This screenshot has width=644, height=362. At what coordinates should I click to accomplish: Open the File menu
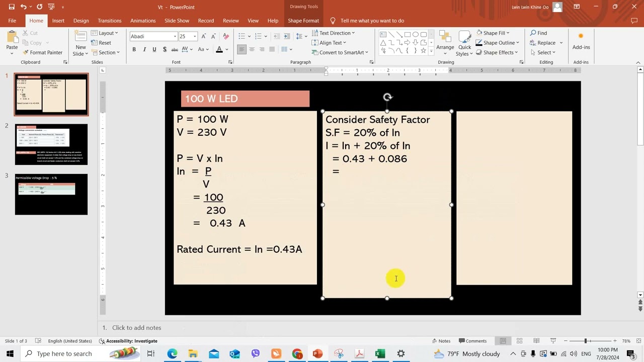[x=12, y=21]
